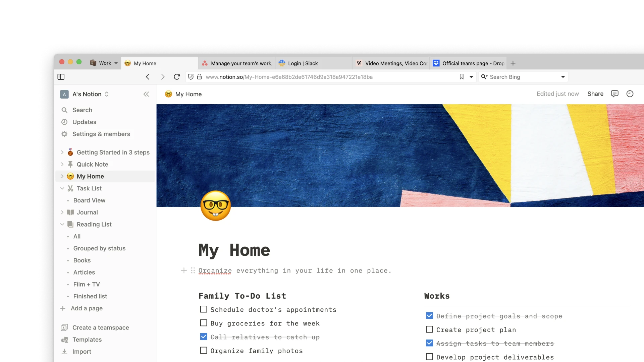Bookmark this page in address bar
644x362 pixels.
coord(462,77)
